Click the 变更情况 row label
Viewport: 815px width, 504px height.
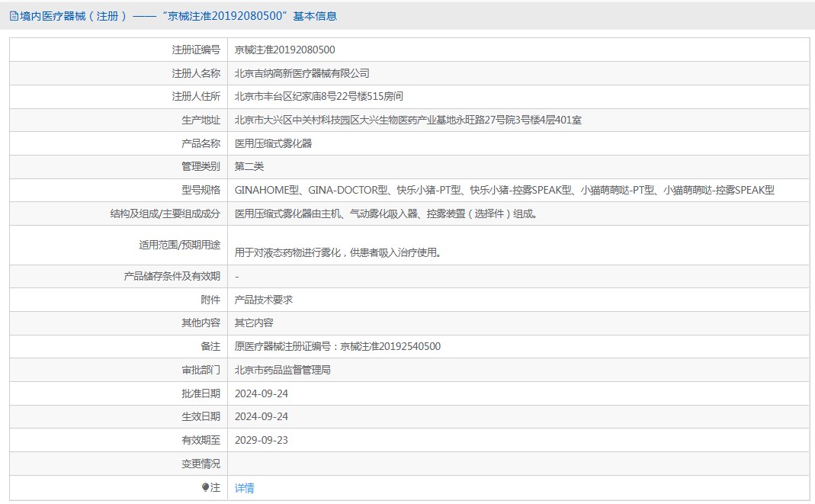point(201,464)
